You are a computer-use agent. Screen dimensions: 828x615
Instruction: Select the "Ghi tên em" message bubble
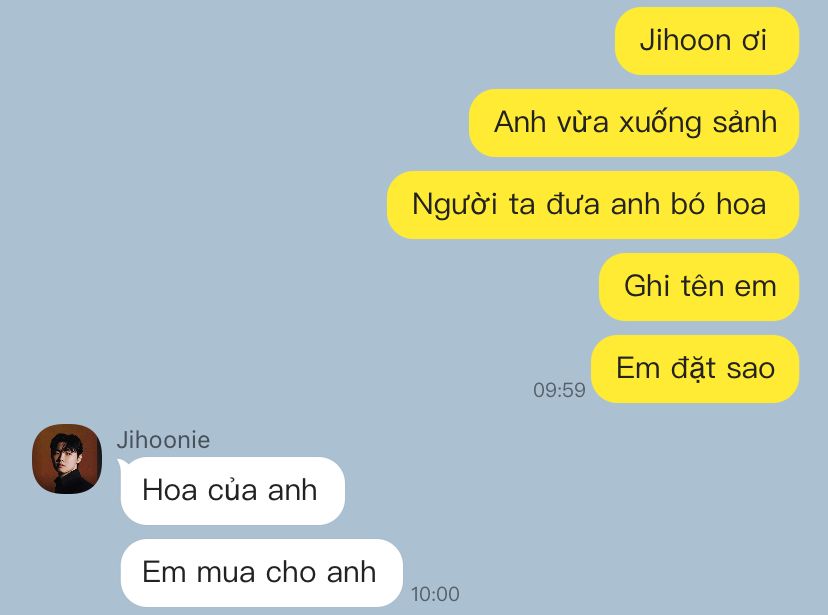click(x=699, y=287)
